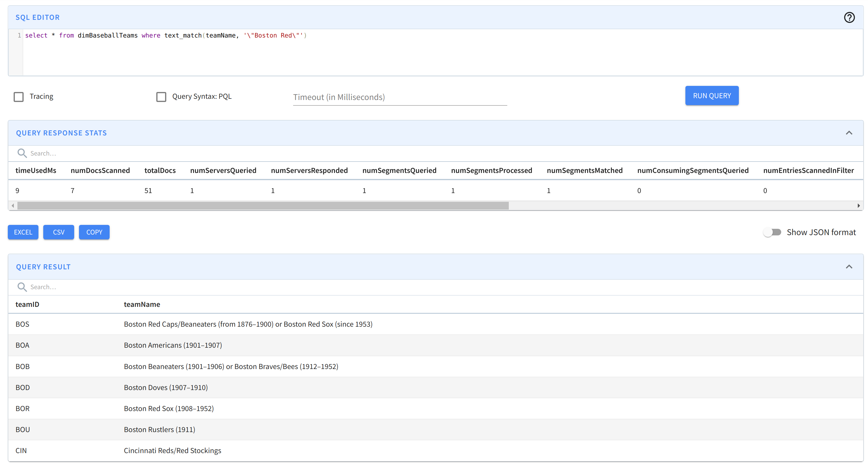
Task: Collapse the Query Result panel
Action: [849, 267]
